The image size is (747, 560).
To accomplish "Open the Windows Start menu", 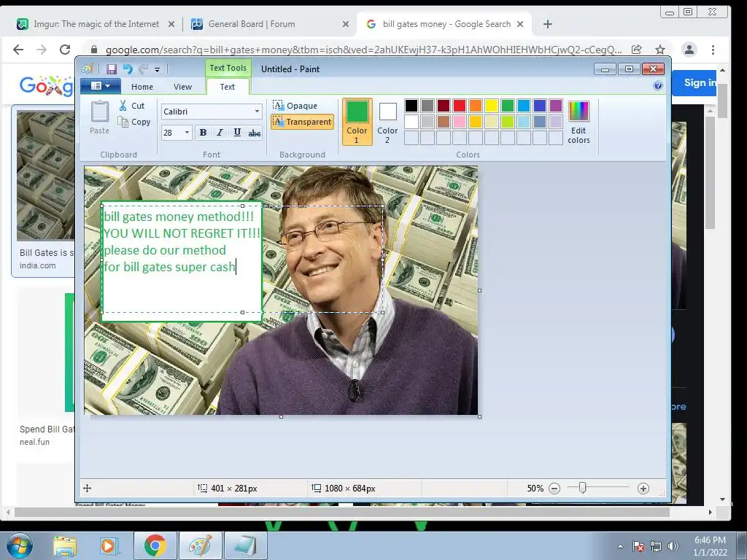I will pyautogui.click(x=19, y=545).
